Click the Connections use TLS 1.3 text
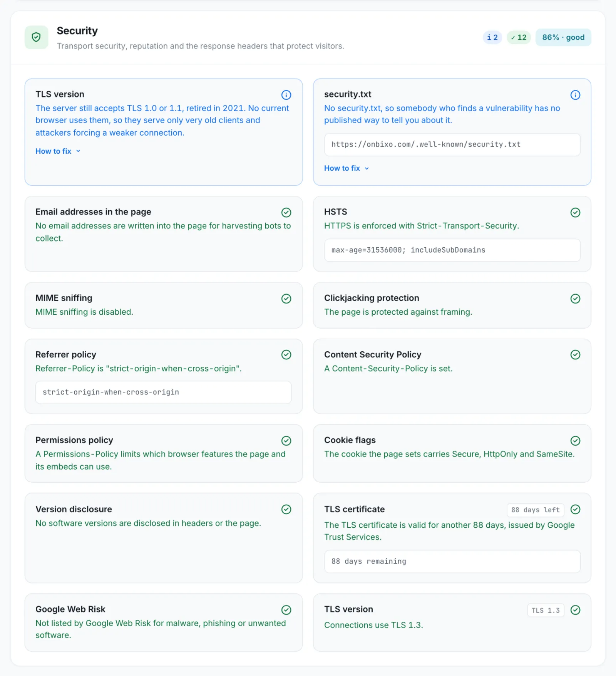Viewport: 616px width, 676px height. pos(373,625)
